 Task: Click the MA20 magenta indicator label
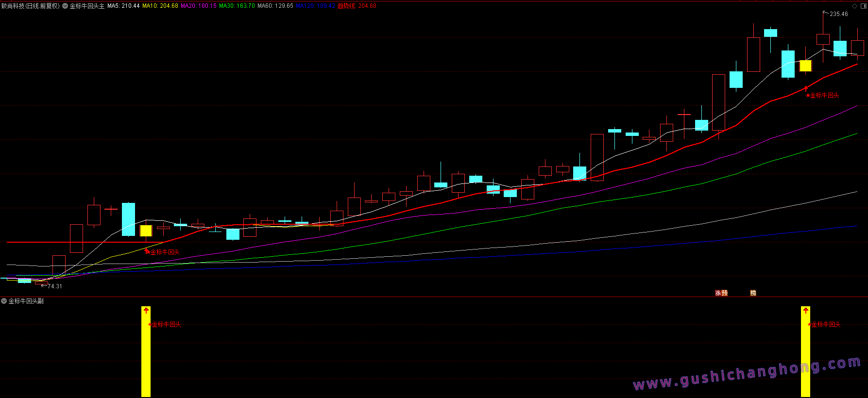199,6
